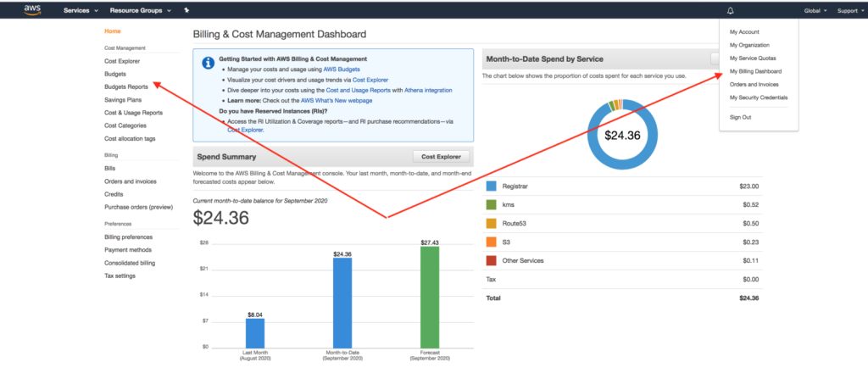Click the Cost Explorer button in Spend Summary
Screen dimensions: 868x373
point(441,157)
